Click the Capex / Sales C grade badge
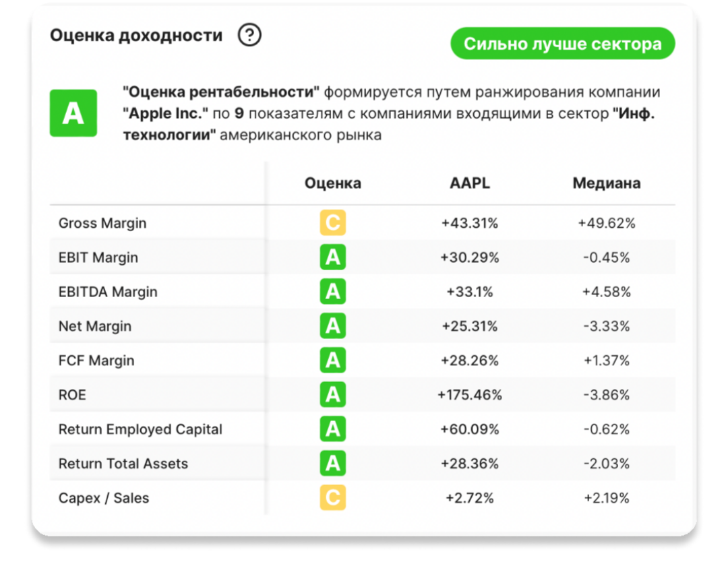This screenshot has width=728, height=562. coord(333,498)
